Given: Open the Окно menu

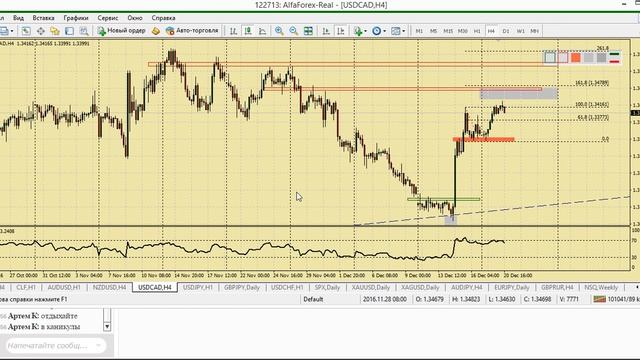Looking at the screenshot, I should coord(135,18).
